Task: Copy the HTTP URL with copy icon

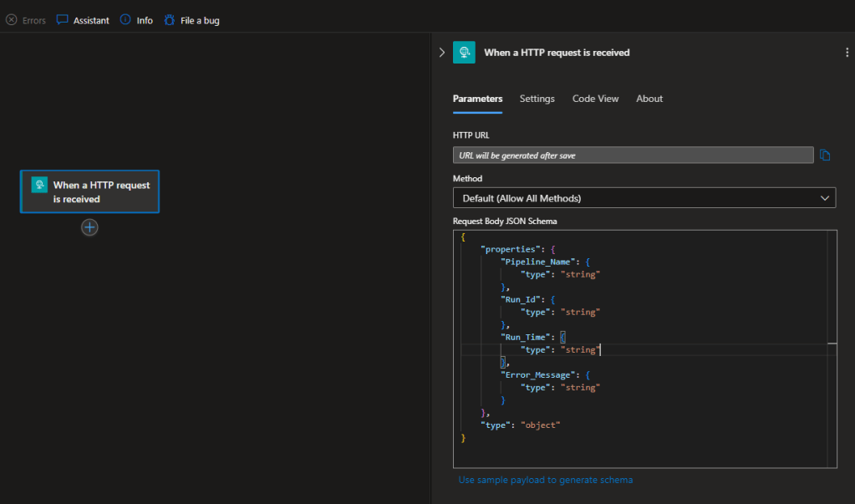Action: point(825,155)
